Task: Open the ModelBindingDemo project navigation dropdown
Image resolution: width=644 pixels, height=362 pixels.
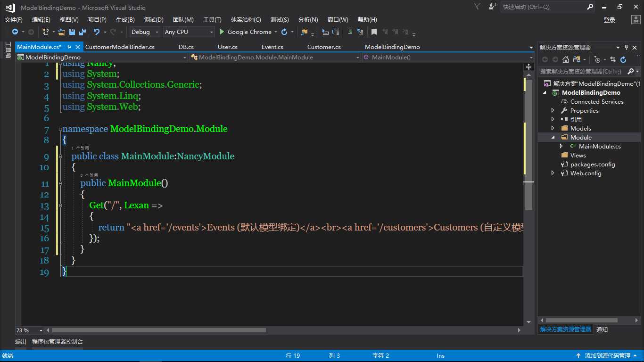Action: [102, 58]
